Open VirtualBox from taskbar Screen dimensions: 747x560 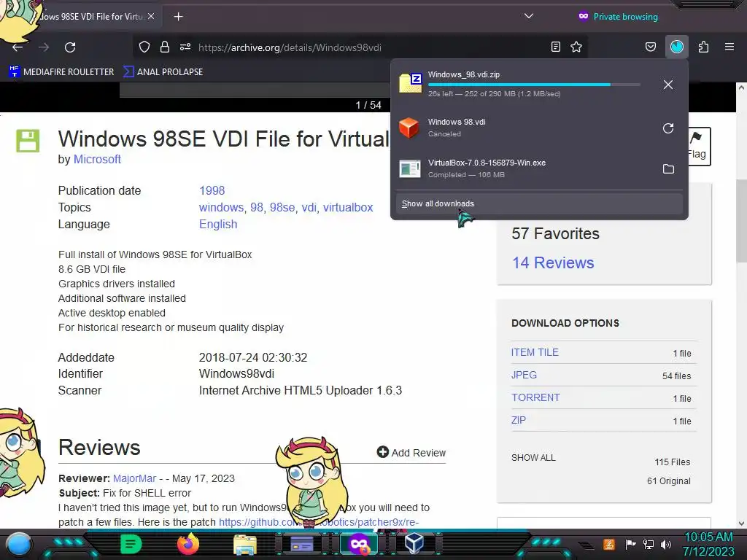(414, 543)
